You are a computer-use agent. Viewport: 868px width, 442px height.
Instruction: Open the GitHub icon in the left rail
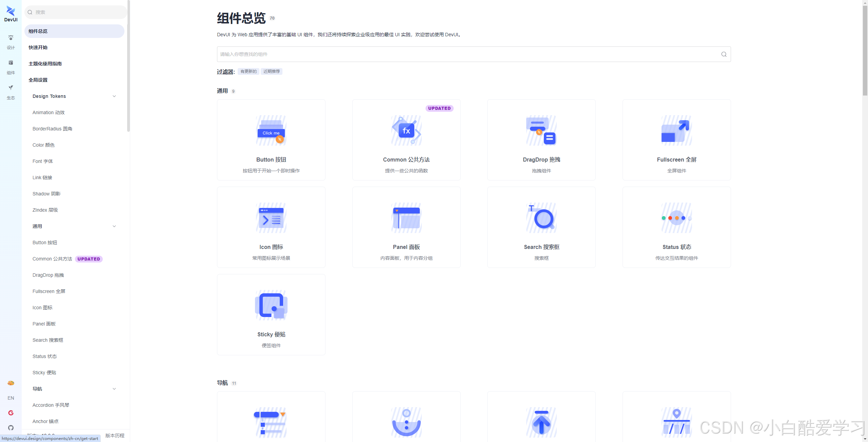point(11,428)
